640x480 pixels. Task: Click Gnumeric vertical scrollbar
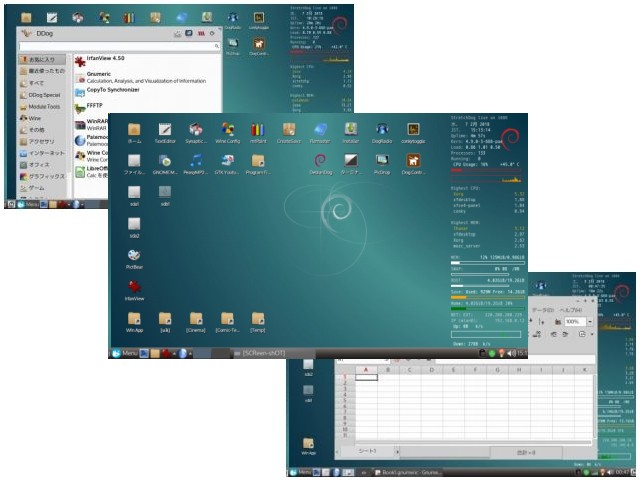[x=594, y=405]
